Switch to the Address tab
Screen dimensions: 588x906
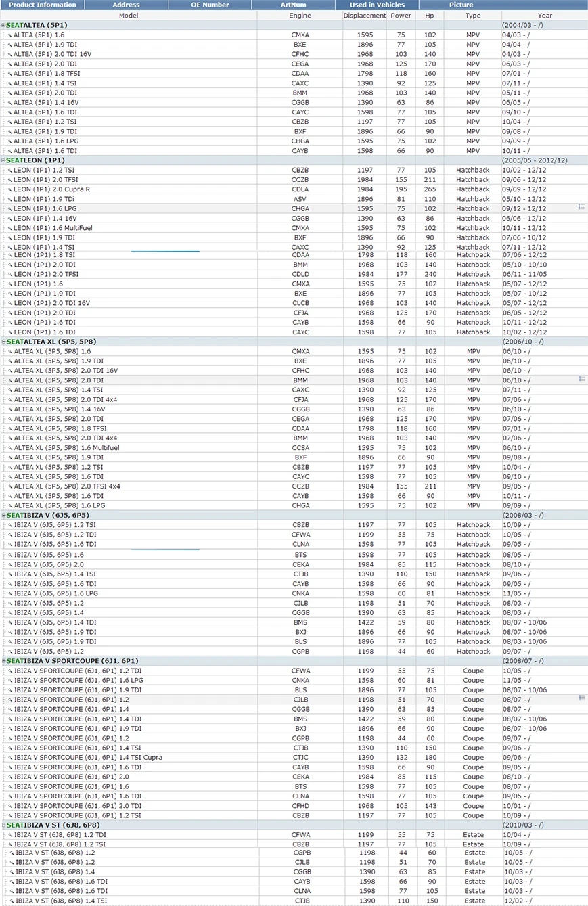[127, 5]
